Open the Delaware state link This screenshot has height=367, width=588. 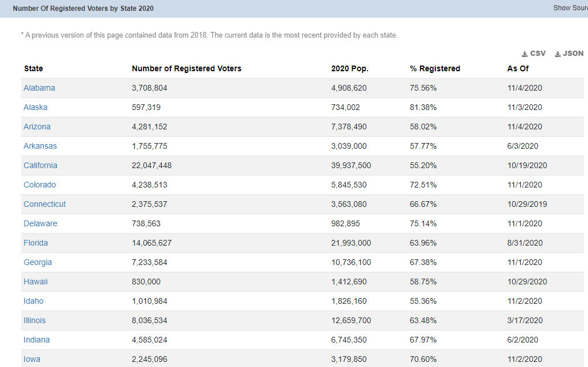pos(40,223)
